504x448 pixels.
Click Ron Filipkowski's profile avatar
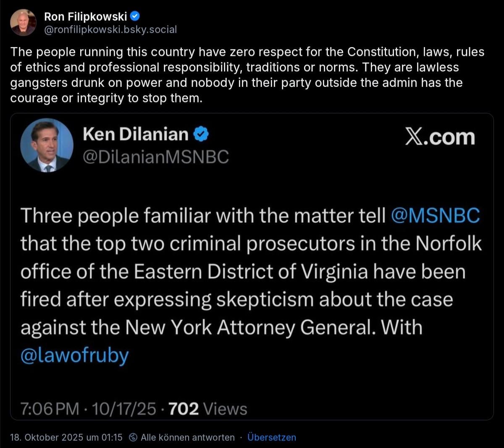pyautogui.click(x=23, y=23)
